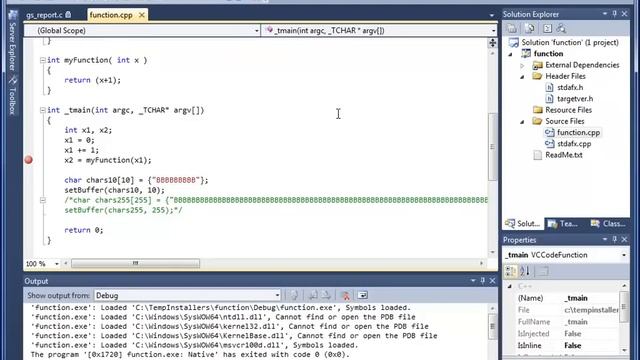Select stdafx.cpp in Solution Explorer
The height and width of the screenshot is (360, 640).
[x=574, y=144]
